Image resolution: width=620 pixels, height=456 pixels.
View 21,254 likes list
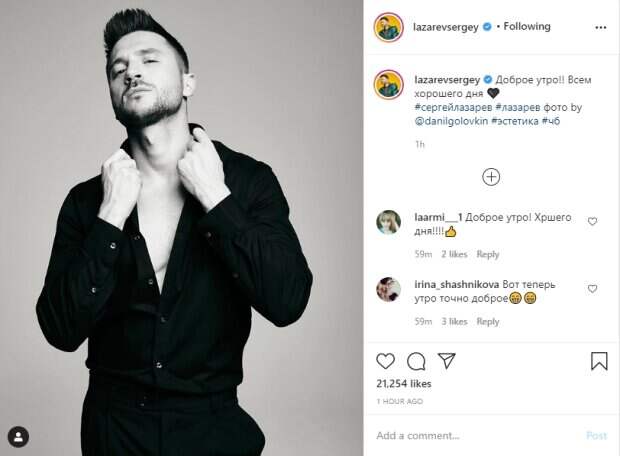tap(405, 383)
